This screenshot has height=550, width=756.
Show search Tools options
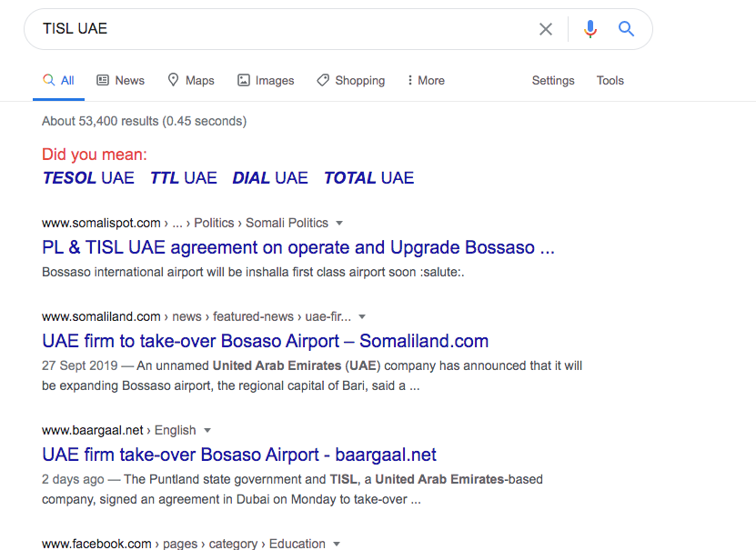610,80
